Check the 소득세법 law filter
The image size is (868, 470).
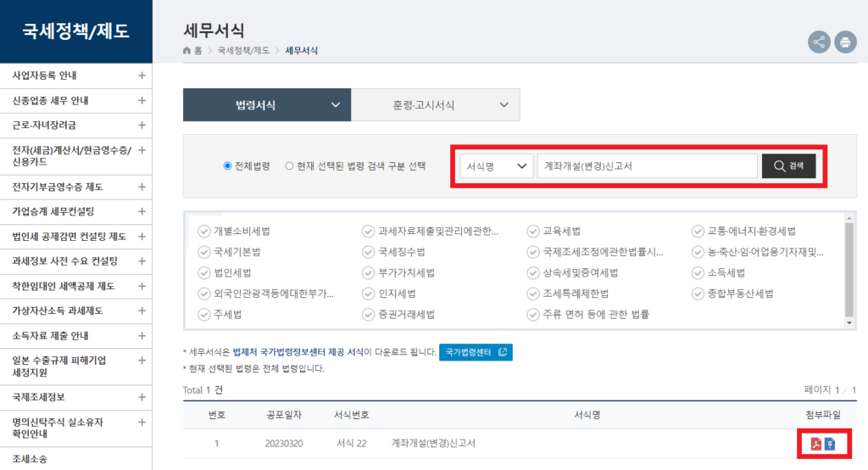(x=699, y=273)
